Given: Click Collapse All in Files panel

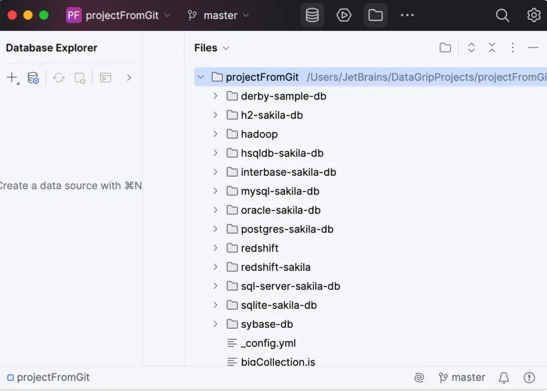Looking at the screenshot, I should click(x=492, y=48).
